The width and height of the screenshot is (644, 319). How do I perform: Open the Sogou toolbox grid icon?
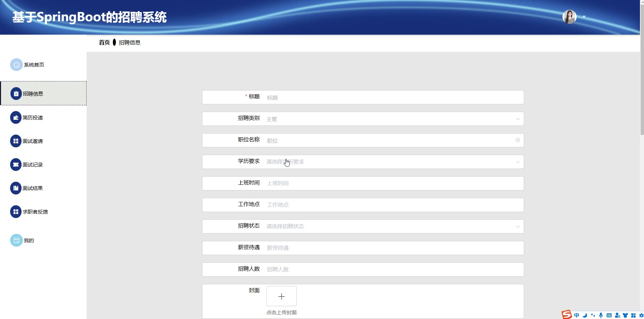point(634,315)
